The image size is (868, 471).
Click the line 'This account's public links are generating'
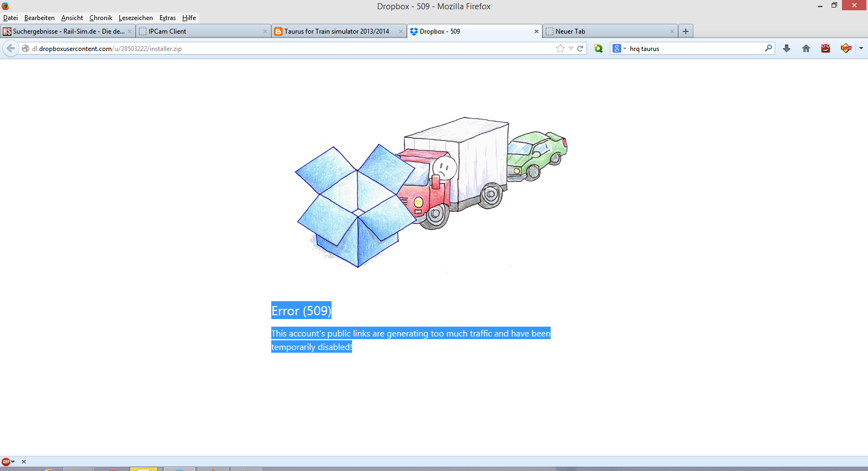click(411, 333)
